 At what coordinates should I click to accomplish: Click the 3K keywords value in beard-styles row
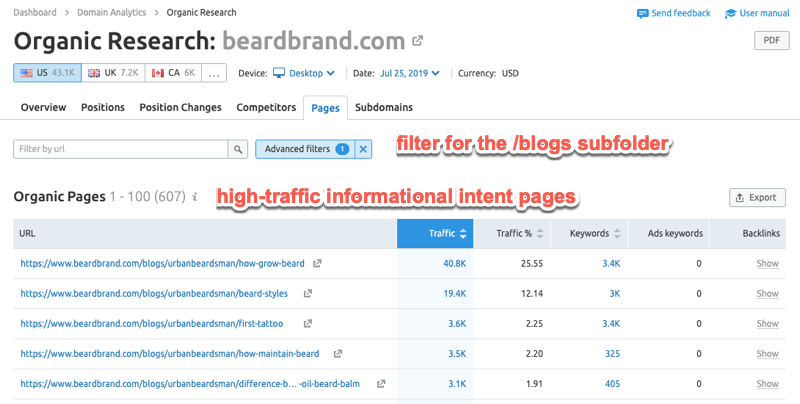tap(615, 294)
